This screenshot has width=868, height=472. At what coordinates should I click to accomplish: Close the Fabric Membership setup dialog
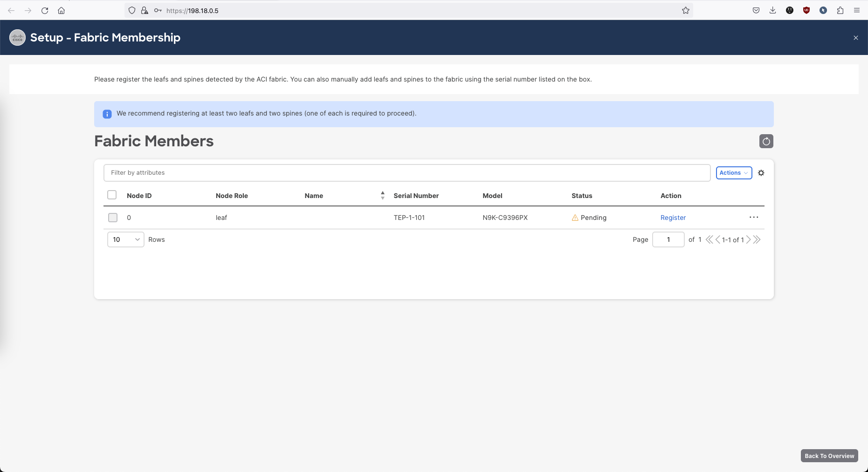pos(855,38)
